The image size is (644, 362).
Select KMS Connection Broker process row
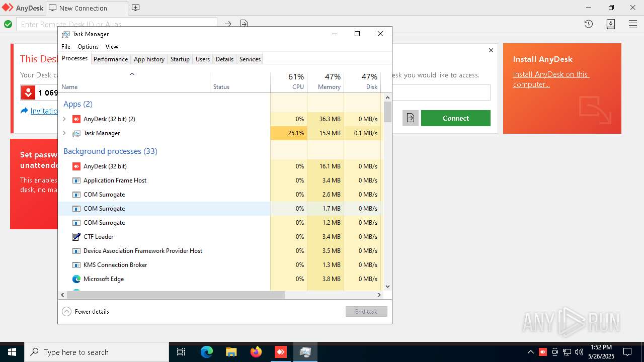click(220, 265)
